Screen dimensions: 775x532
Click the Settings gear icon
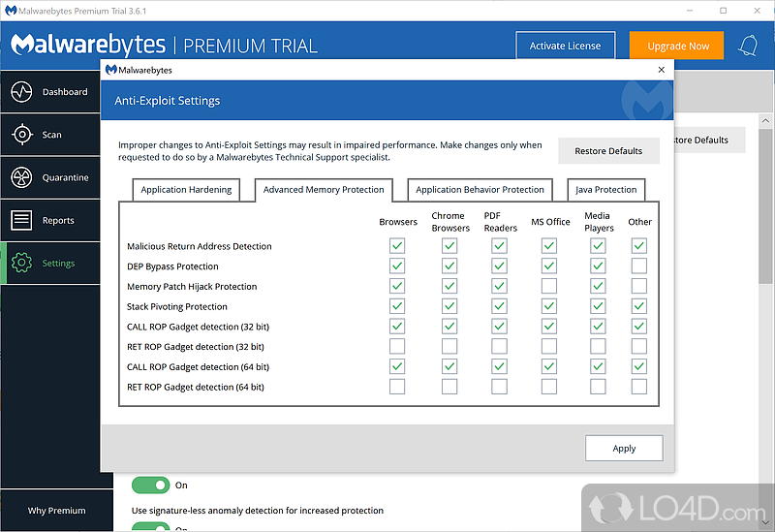22,263
